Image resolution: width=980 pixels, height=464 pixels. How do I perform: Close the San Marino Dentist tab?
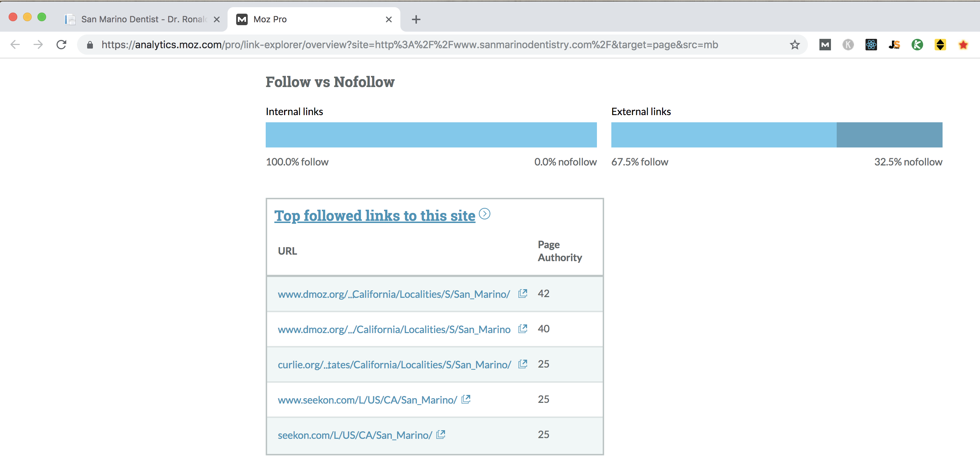point(216,19)
